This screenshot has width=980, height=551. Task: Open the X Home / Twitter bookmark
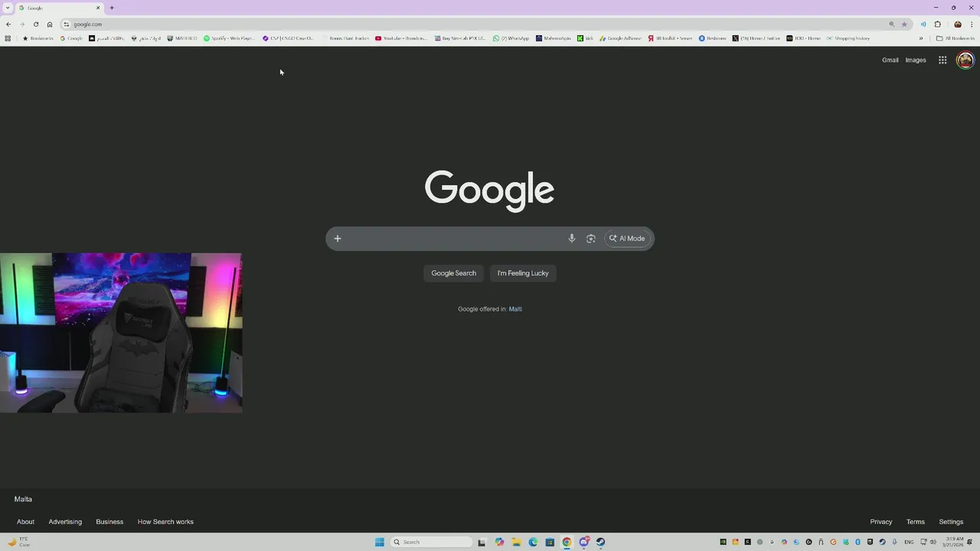[x=756, y=38]
